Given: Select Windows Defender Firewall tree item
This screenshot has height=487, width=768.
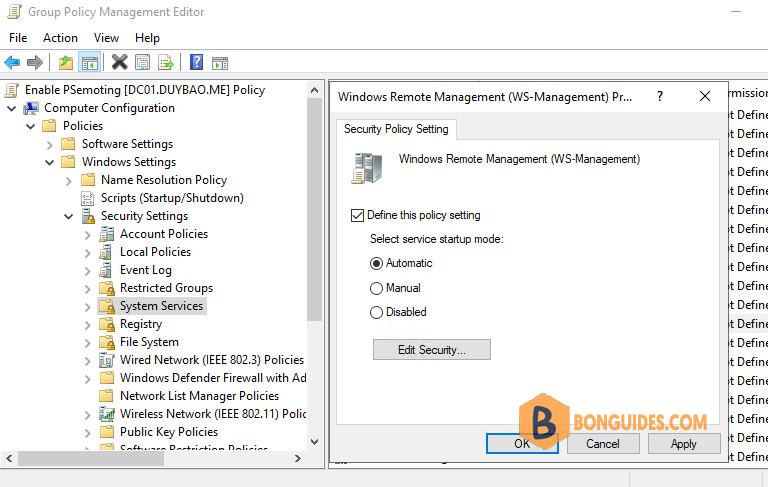Looking at the screenshot, I should point(213,378).
